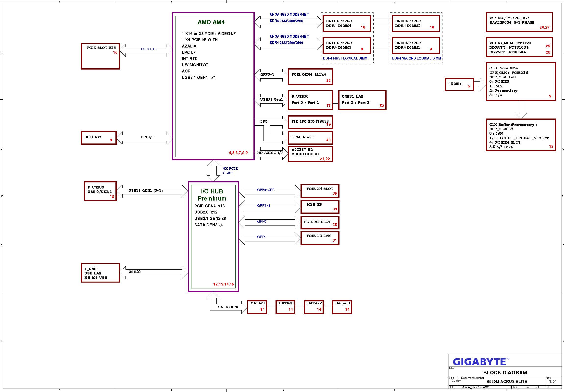Screen dimensions: 565x392
Task: Click the "CLK Buffer (Promontory )" heading
Action: point(513,125)
